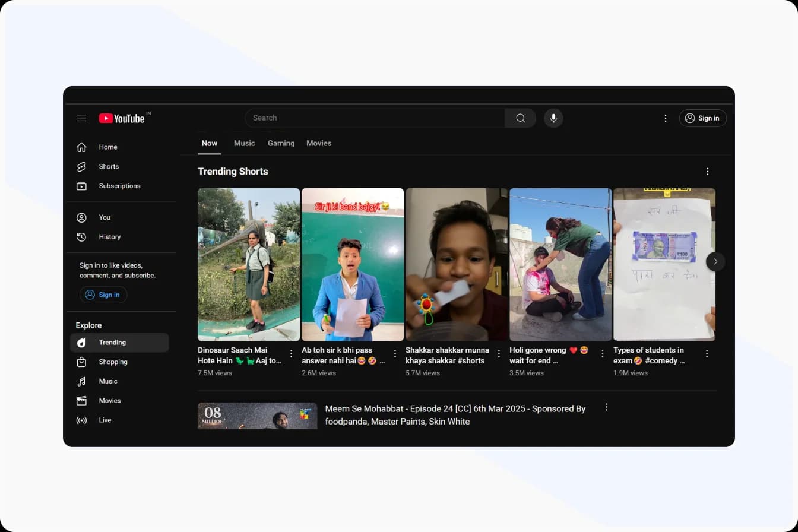798x532 pixels.
Task: Open the Music trending tab
Action: click(244, 143)
